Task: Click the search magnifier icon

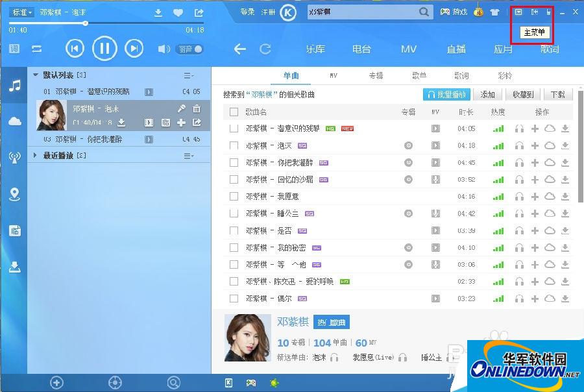Action: pos(424,12)
